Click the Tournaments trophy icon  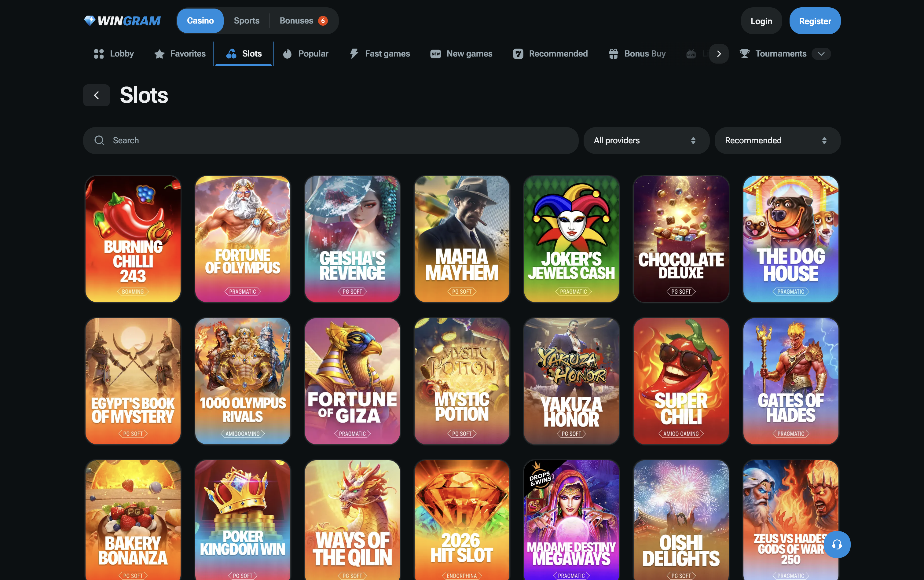coord(744,54)
